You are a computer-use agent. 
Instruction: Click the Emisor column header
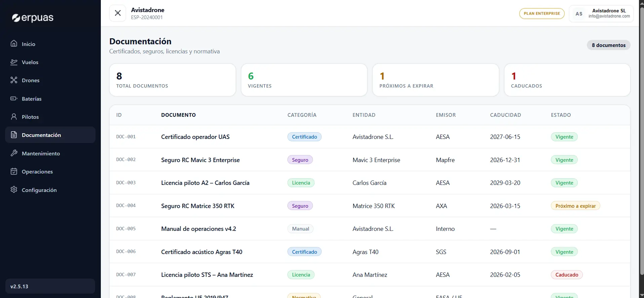[x=446, y=115]
